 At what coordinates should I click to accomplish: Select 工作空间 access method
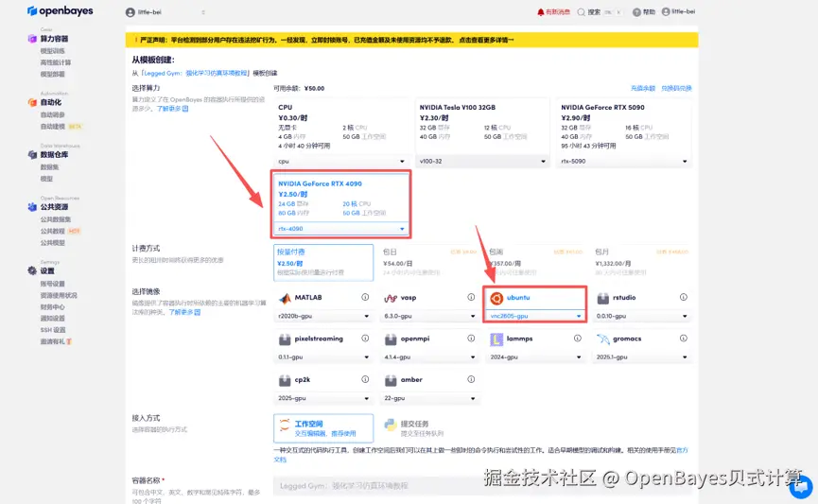tap(323, 427)
